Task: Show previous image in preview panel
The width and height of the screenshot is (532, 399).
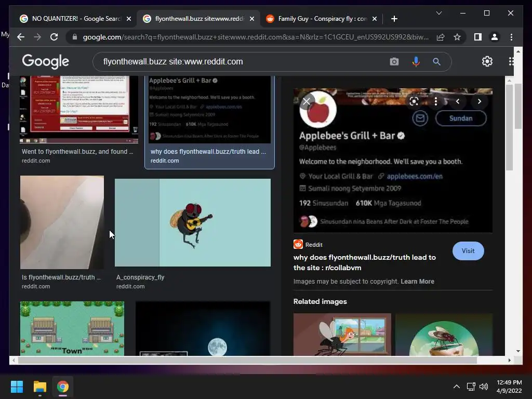Action: 457,101
